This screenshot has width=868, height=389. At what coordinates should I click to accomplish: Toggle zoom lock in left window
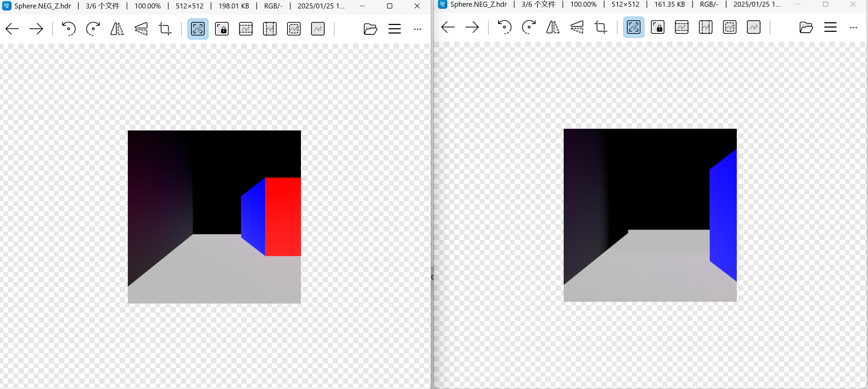click(222, 29)
